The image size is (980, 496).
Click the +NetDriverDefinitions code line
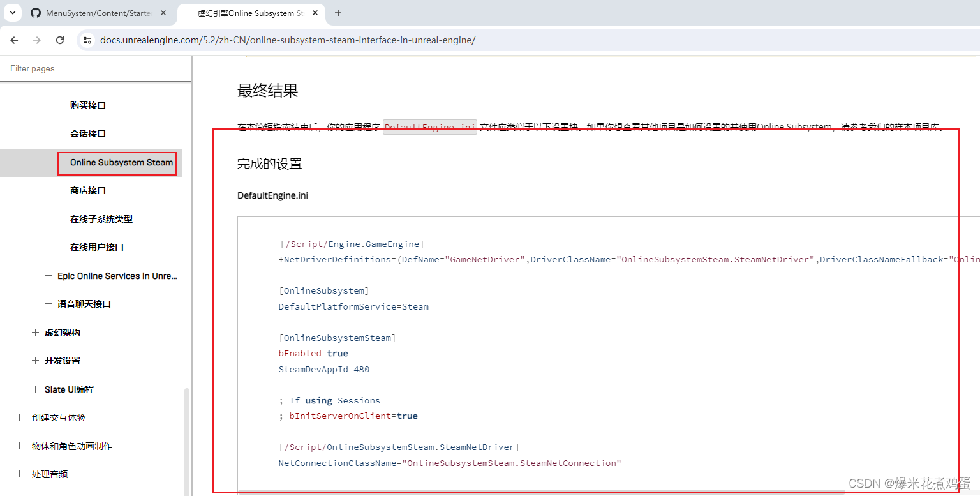(x=629, y=260)
